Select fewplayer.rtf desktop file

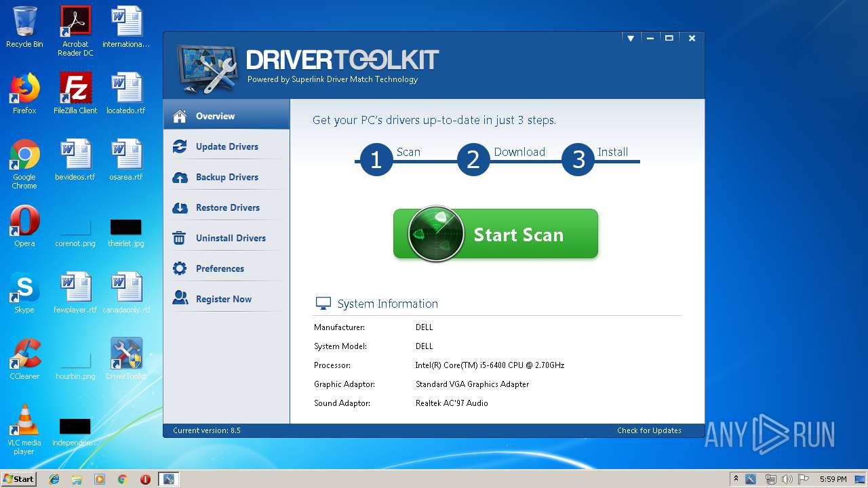[75, 293]
